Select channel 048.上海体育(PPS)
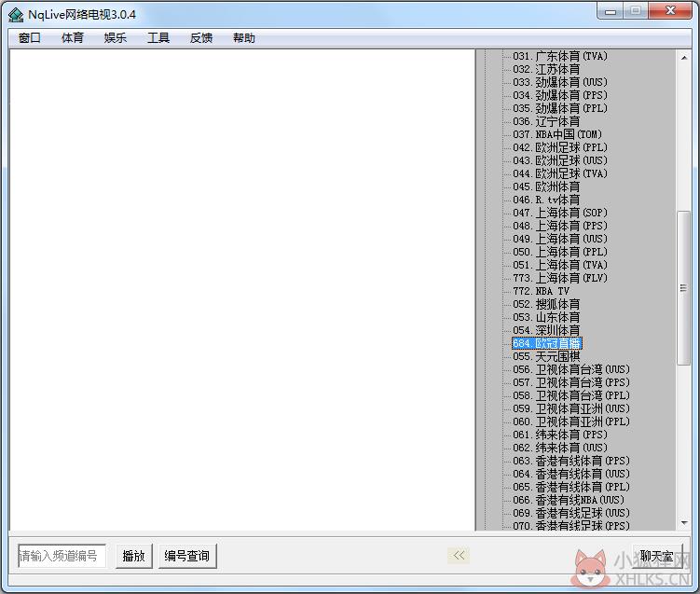This screenshot has width=700, height=594. tap(560, 226)
